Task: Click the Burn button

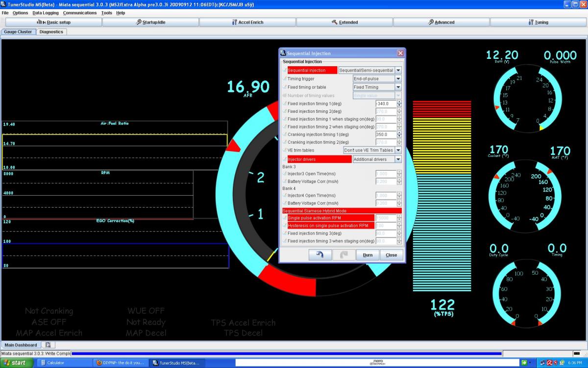Action: [x=367, y=255]
